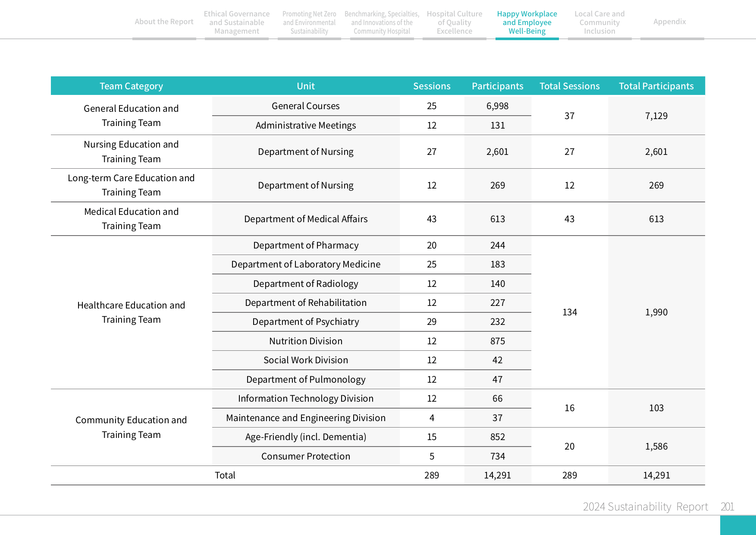Click total participants value 103
756x535 pixels.
coord(656,408)
